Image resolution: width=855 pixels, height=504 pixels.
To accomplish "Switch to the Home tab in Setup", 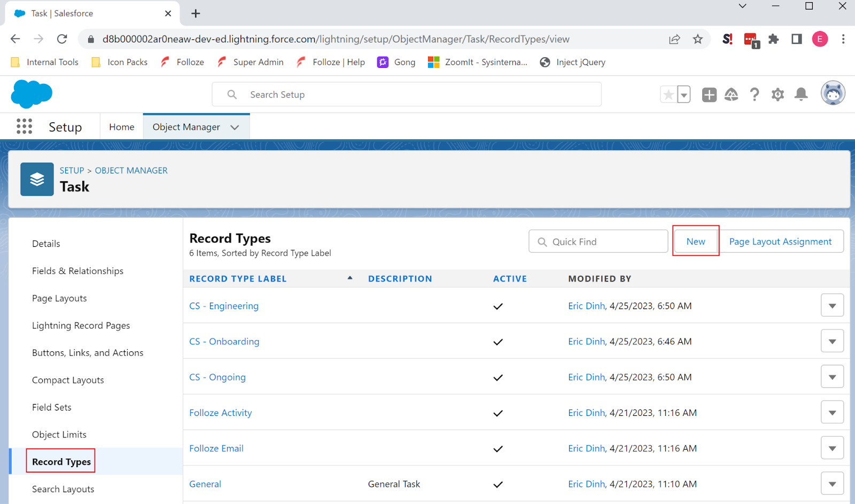I will [x=121, y=127].
